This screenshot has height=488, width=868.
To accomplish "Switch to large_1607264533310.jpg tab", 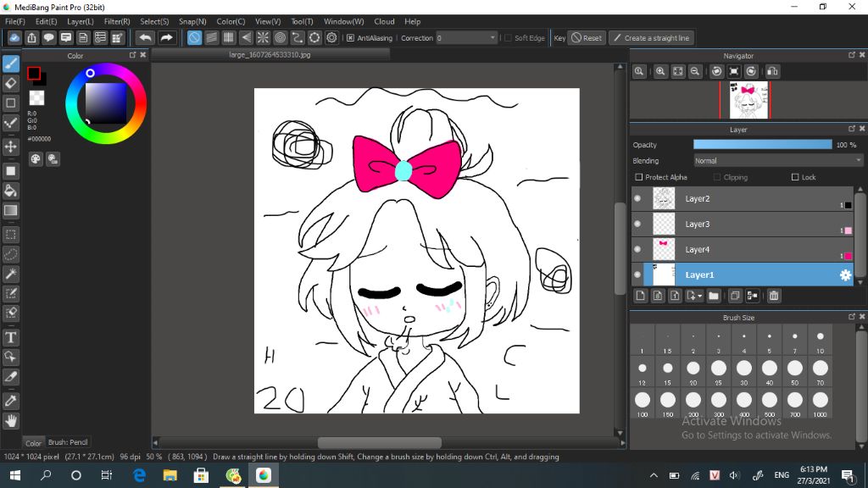I will (270, 55).
